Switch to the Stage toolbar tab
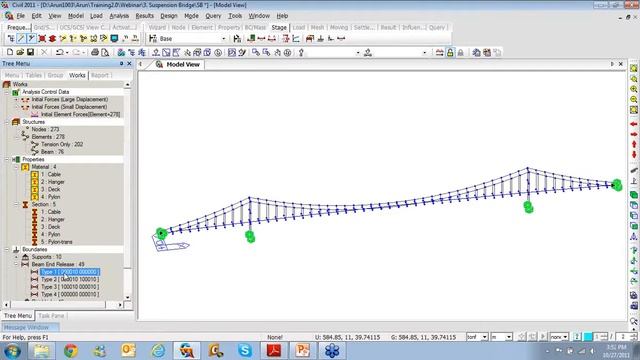Screen dimensions: 640x360 279,27
